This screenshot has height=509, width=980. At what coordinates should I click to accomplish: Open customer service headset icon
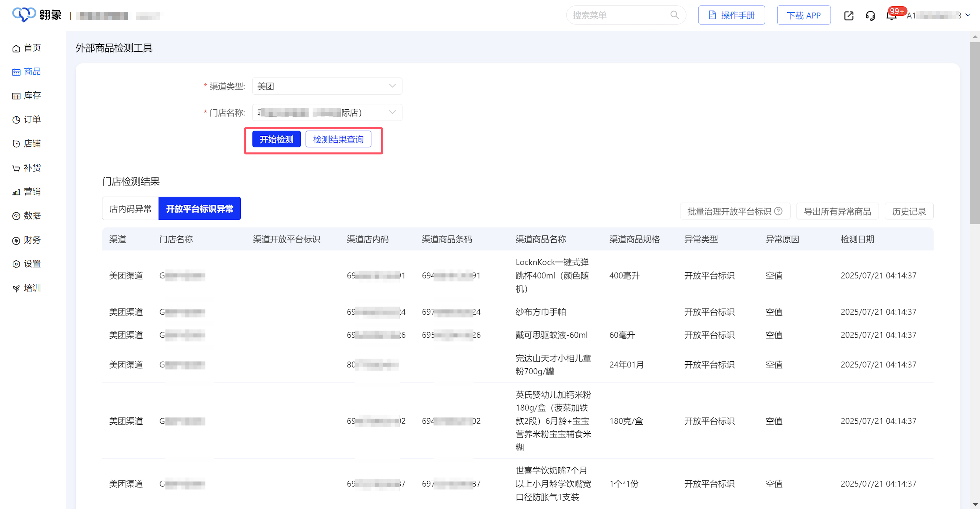[870, 16]
